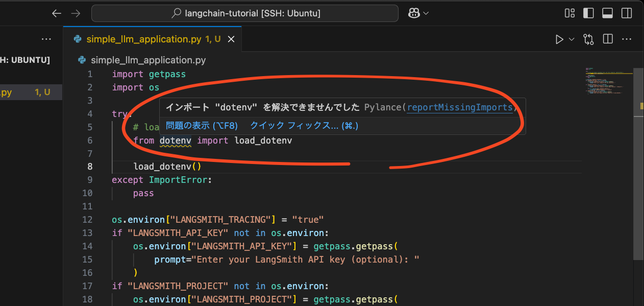Open the editor More Actions ellipsis
644x306 pixels.
pos(626,39)
